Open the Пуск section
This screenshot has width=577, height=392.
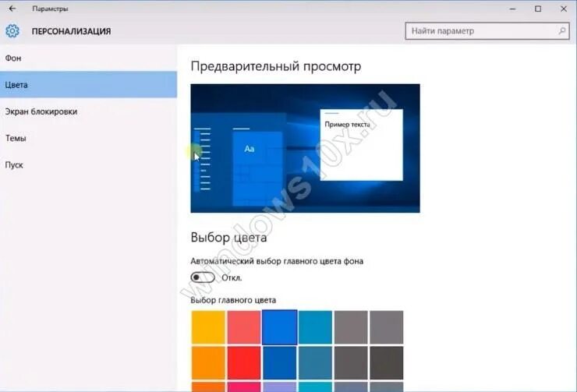click(88, 165)
